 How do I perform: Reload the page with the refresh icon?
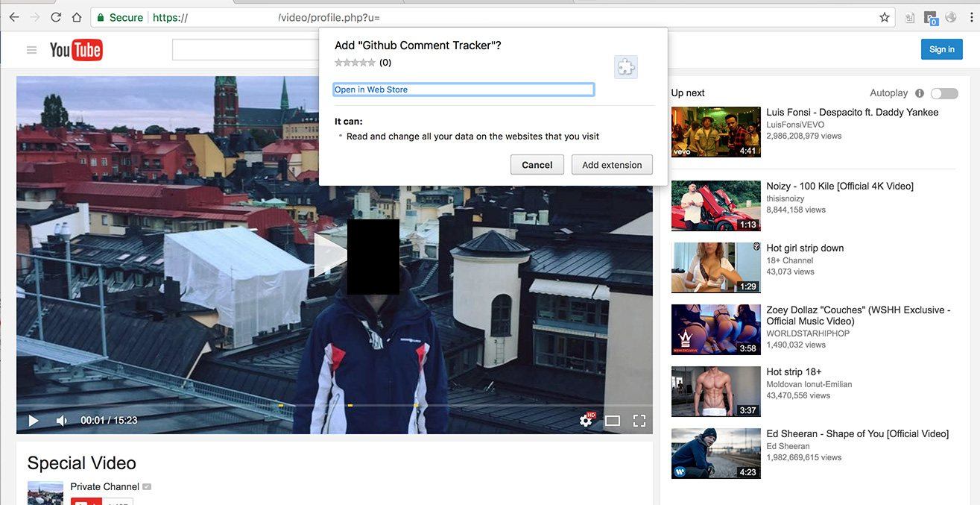point(56,17)
